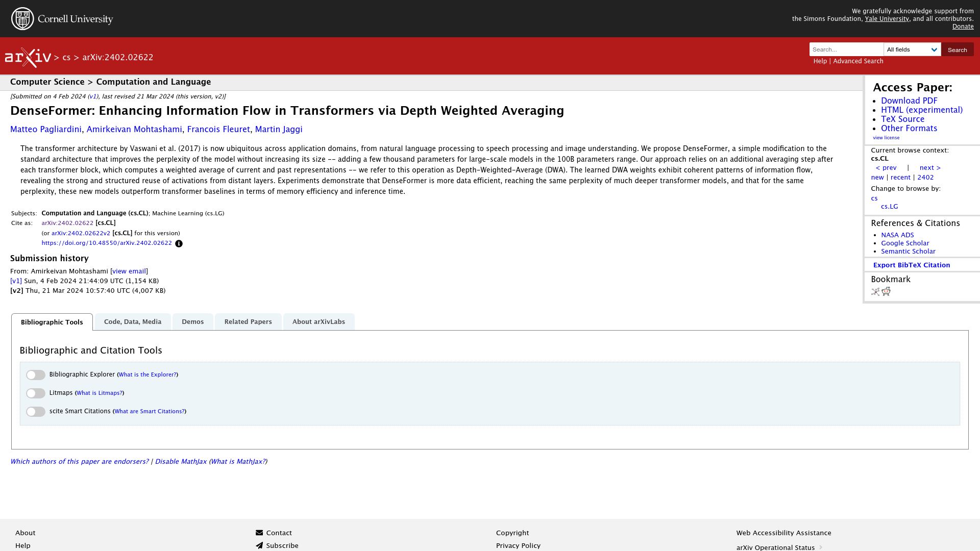Turn on scite Smart Citations toggle
The image size is (980, 551).
click(36, 412)
